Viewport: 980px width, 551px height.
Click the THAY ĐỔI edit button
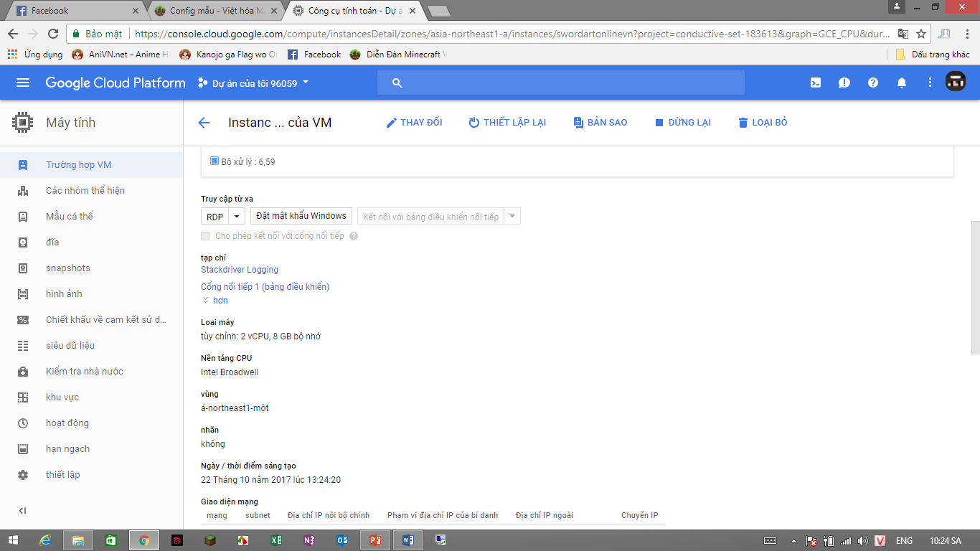coord(414,123)
